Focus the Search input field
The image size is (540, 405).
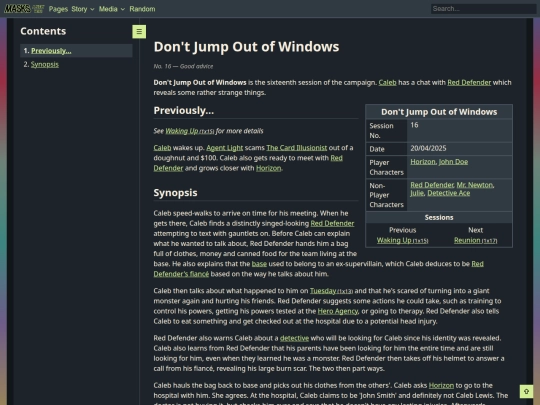483,9
